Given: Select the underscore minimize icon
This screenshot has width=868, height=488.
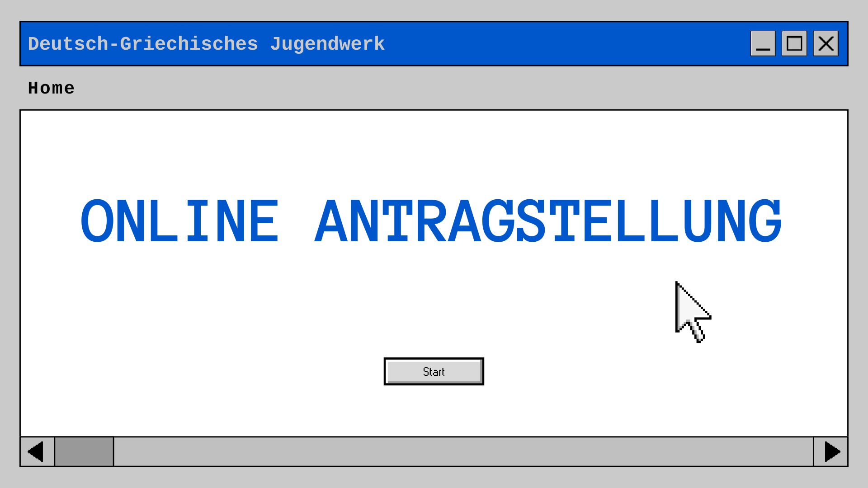Looking at the screenshot, I should tap(763, 49).
